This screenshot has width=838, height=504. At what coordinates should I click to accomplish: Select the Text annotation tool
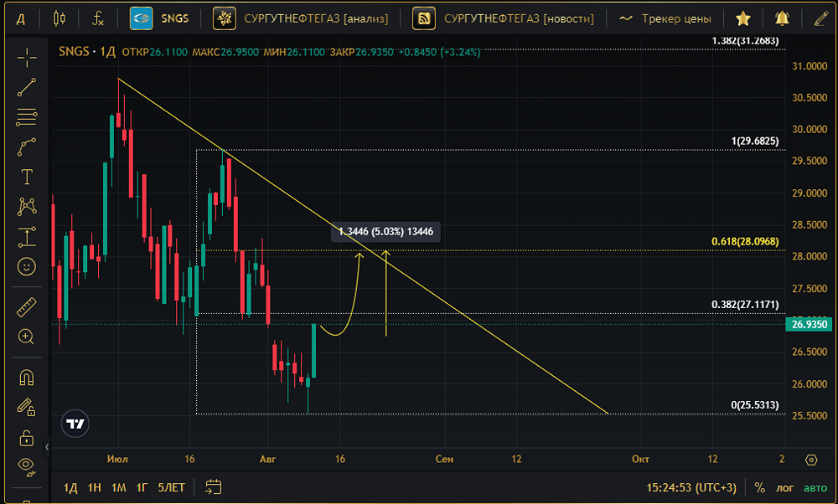pos(26,177)
